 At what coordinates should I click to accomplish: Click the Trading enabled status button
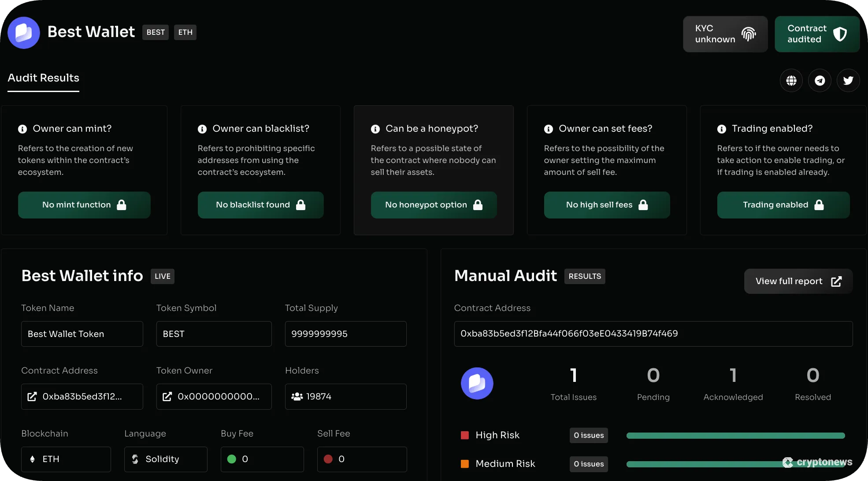[x=783, y=205]
